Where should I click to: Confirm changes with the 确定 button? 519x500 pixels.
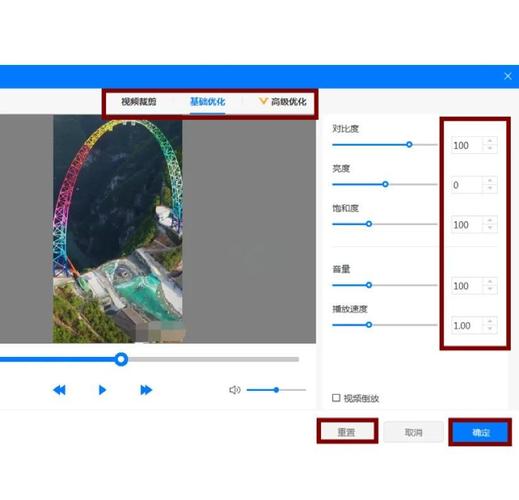coord(480,433)
